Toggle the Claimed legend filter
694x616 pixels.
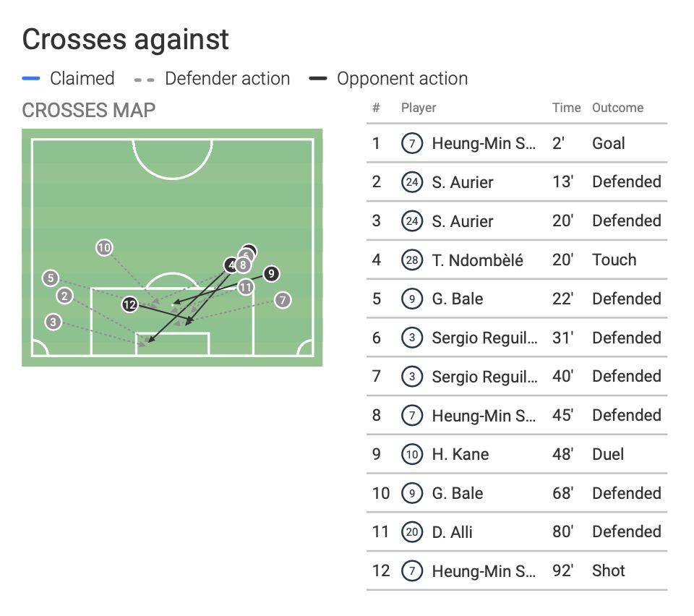(x=82, y=79)
